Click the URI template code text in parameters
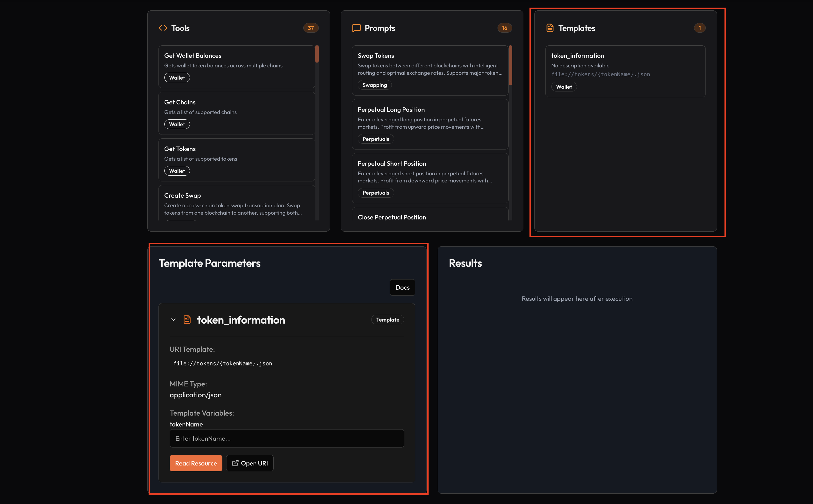The width and height of the screenshot is (813, 504). click(x=222, y=363)
